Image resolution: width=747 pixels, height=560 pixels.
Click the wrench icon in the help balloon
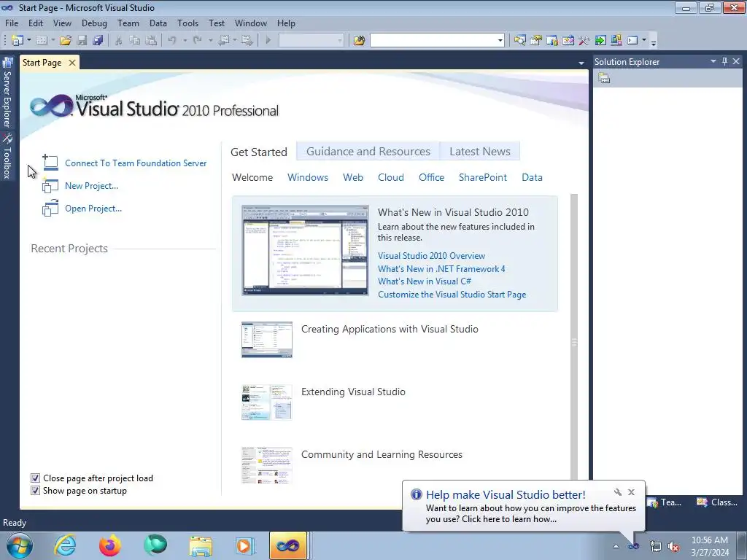[x=617, y=492]
